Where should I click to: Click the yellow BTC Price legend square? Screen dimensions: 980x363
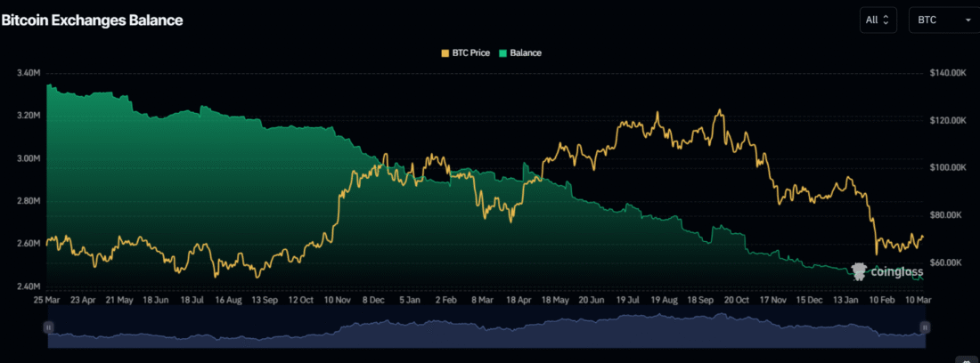tap(446, 52)
